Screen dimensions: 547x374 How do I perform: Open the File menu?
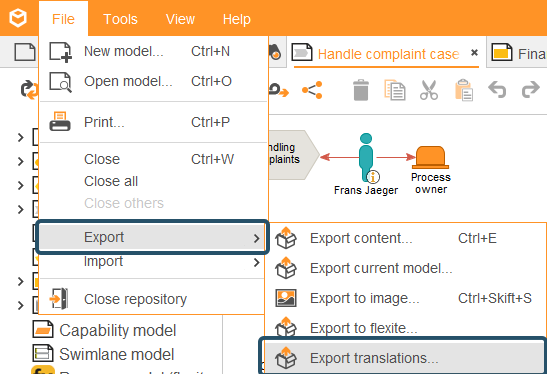point(63,19)
